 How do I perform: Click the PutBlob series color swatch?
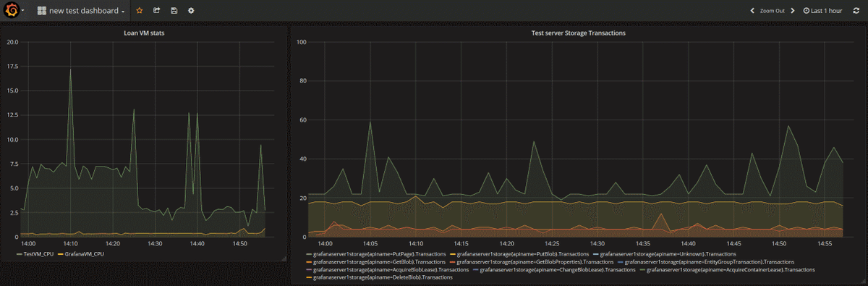(454, 254)
